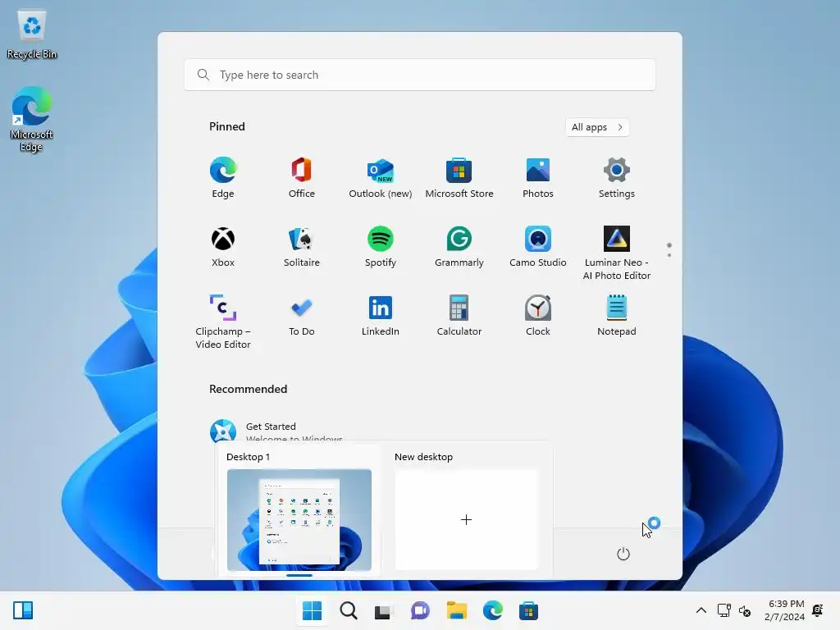Click the Task View taskbar icon
Screen dimensions: 840x630
click(x=384, y=610)
